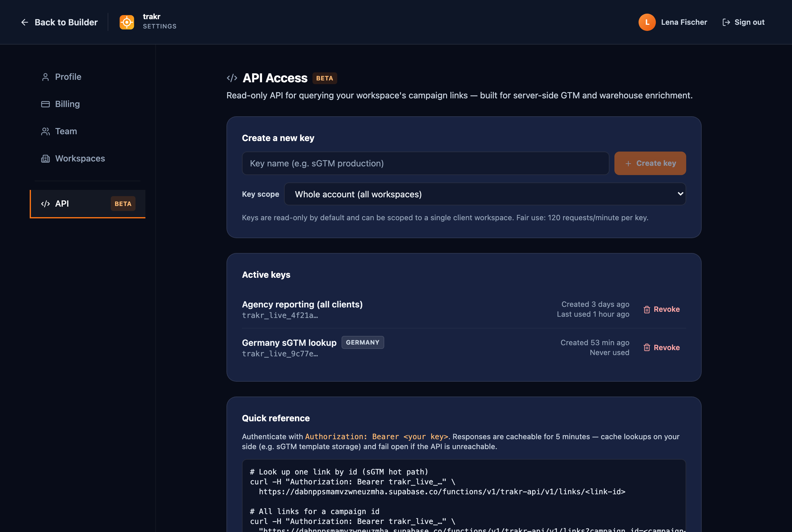Click the 'Germany sGTM lookup' key name

click(x=289, y=343)
